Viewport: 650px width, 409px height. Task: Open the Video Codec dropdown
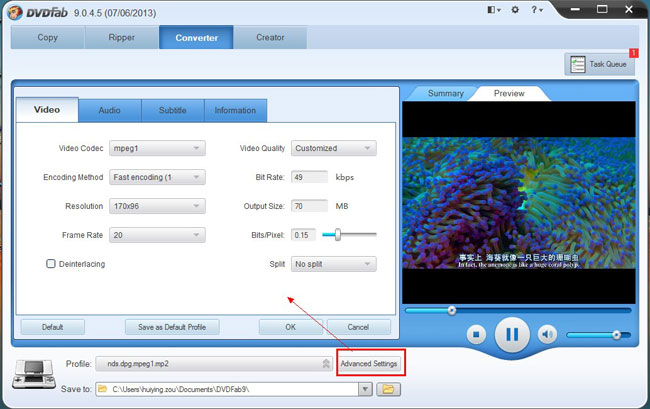156,148
